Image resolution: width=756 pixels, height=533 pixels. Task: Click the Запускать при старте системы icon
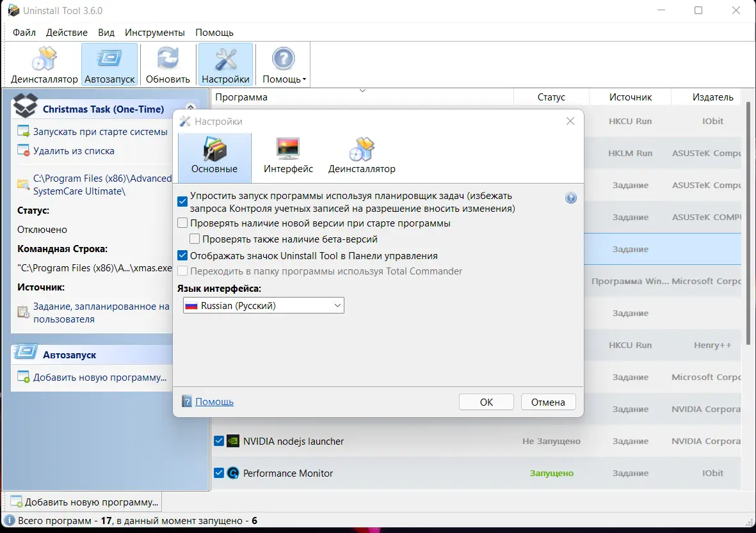tap(23, 131)
